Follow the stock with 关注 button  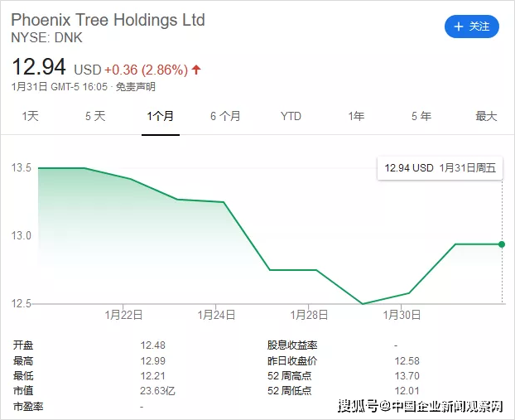472,27
